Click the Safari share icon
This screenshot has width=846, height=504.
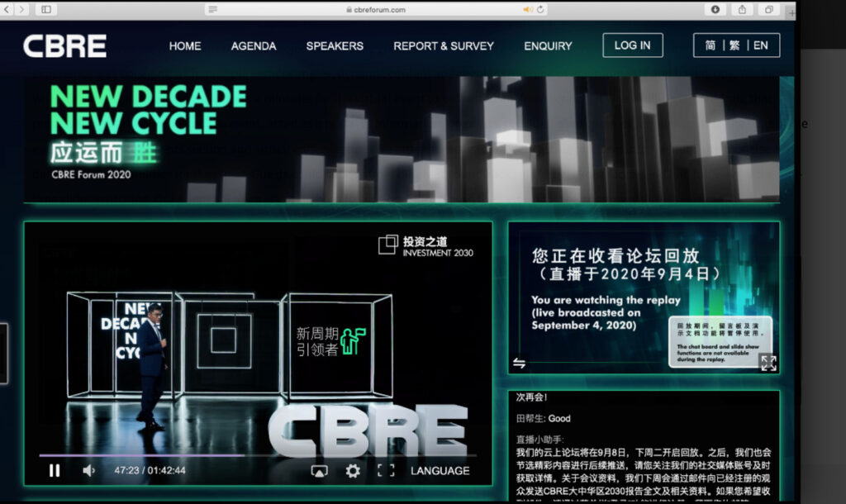742,9
